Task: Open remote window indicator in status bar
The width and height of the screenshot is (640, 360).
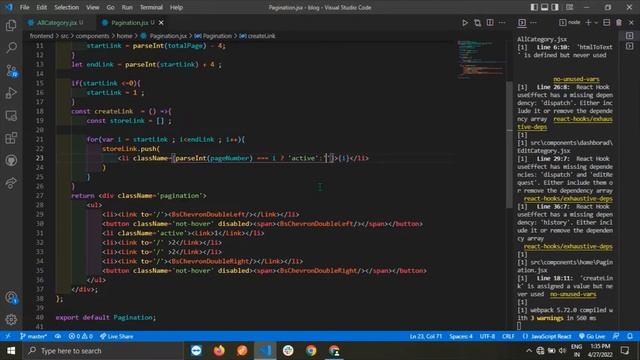Action: 8,336
